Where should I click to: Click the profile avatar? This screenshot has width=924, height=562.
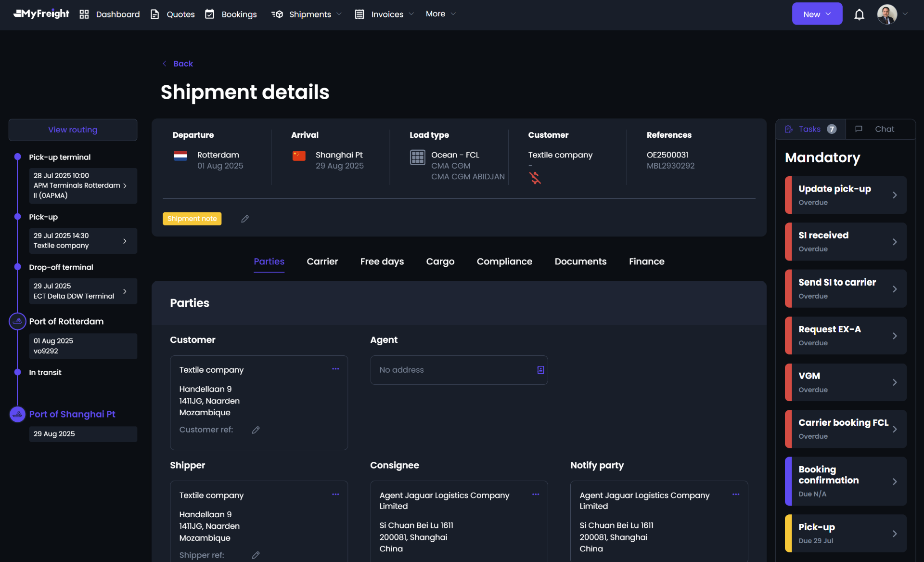click(887, 14)
